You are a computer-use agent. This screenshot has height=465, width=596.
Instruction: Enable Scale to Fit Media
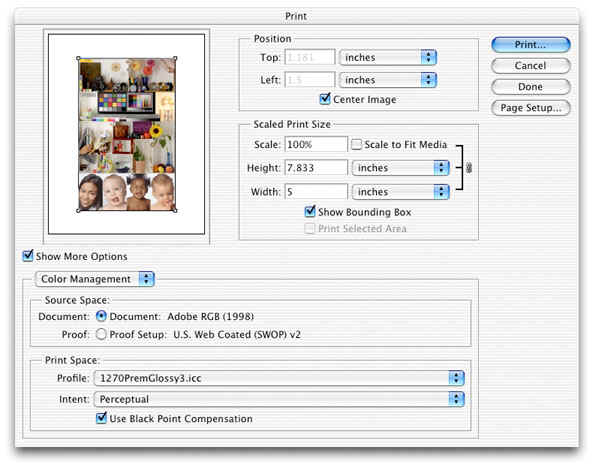356,144
